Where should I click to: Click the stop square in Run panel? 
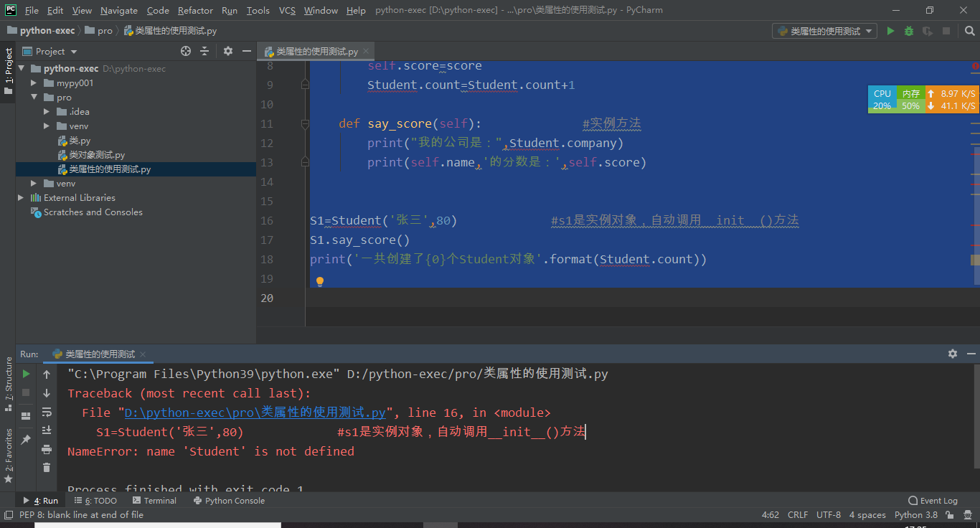point(26,392)
